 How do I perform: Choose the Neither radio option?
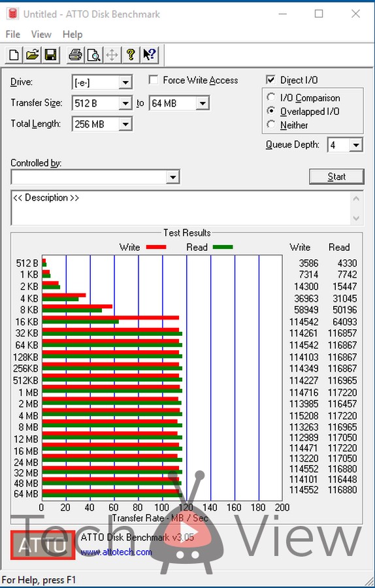pyautogui.click(x=270, y=125)
